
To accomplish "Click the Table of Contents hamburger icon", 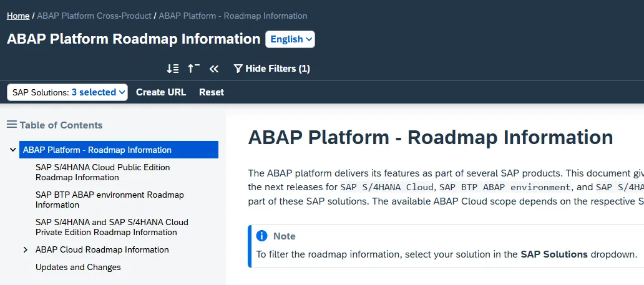I will 12,125.
